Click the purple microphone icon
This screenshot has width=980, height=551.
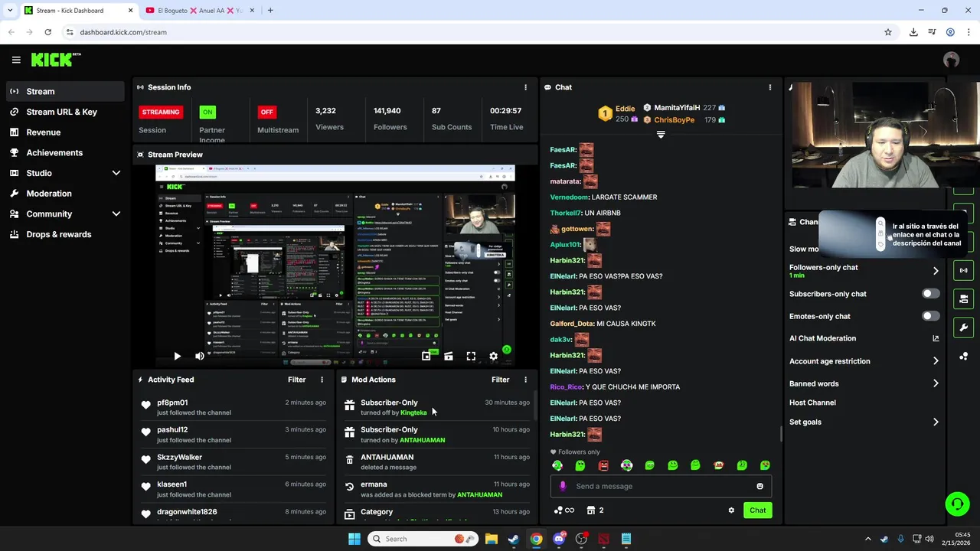563,486
